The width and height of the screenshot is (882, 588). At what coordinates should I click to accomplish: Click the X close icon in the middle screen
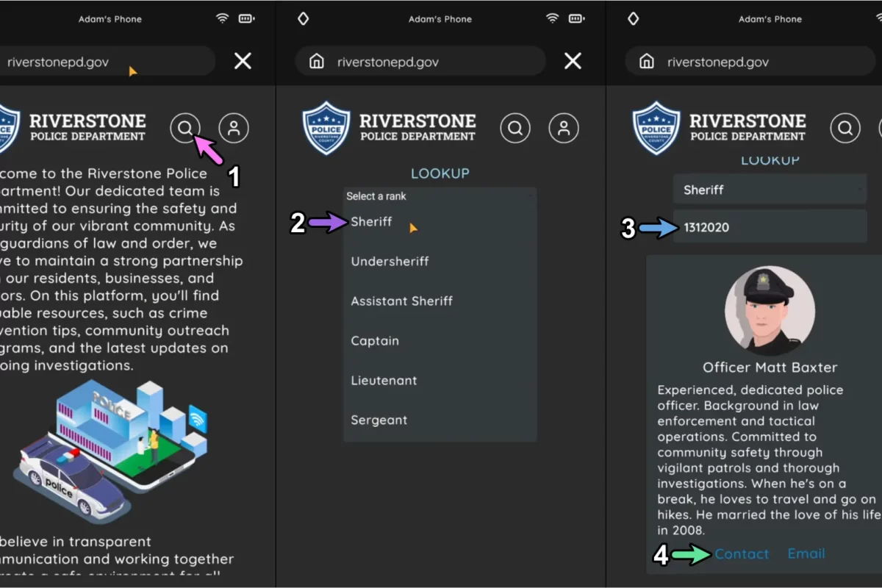coord(573,61)
